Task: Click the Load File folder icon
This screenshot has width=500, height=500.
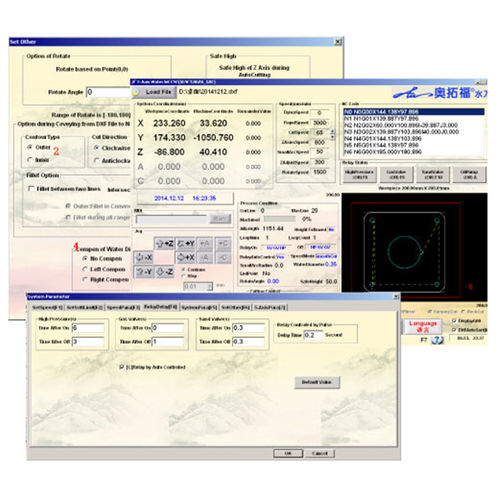Action: [x=136, y=92]
